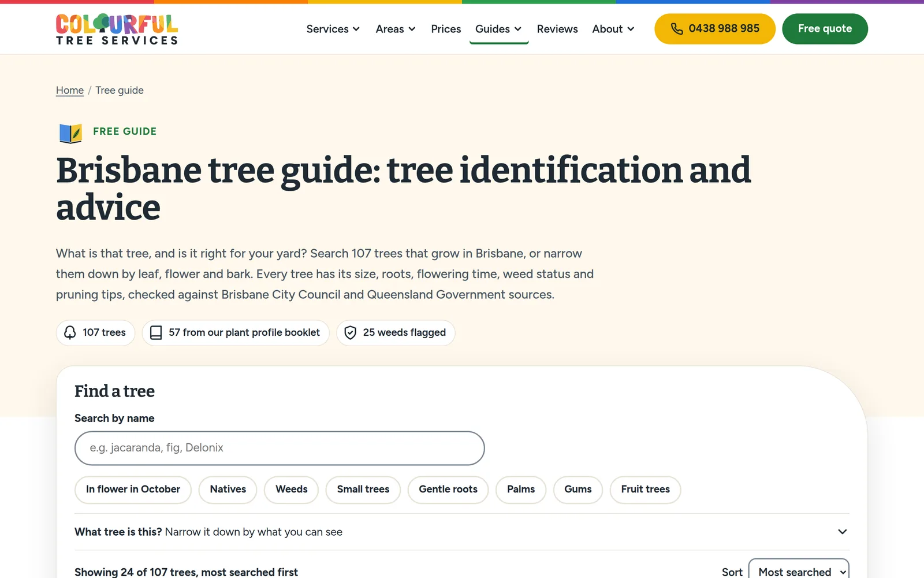Screen dimensions: 924x578
Task: Open the Areas dropdown menu
Action: tap(395, 29)
